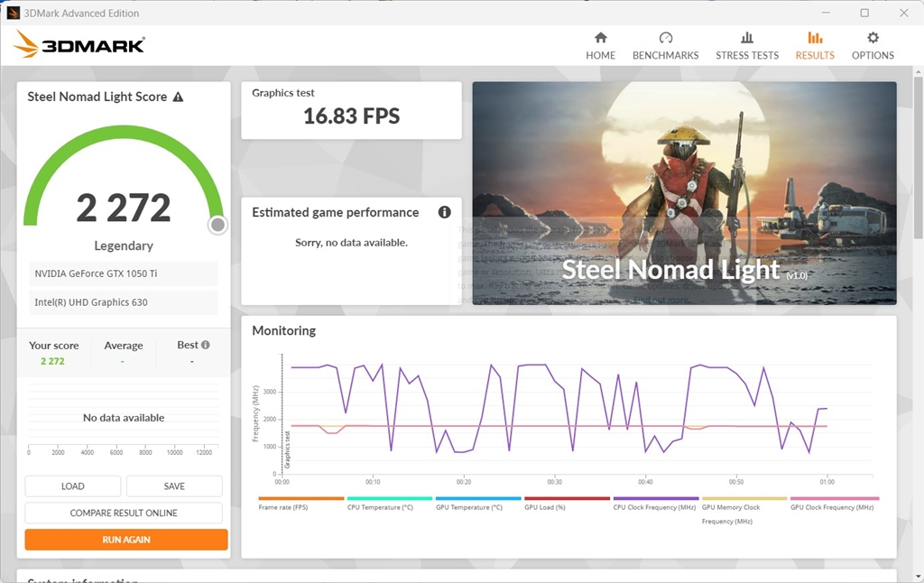Click the 16.83 FPS graphics test value
The image size is (924, 583).
pos(351,116)
